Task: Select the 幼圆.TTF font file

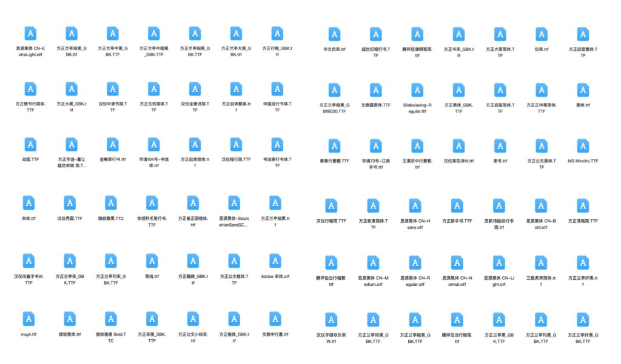Action: click(30, 145)
